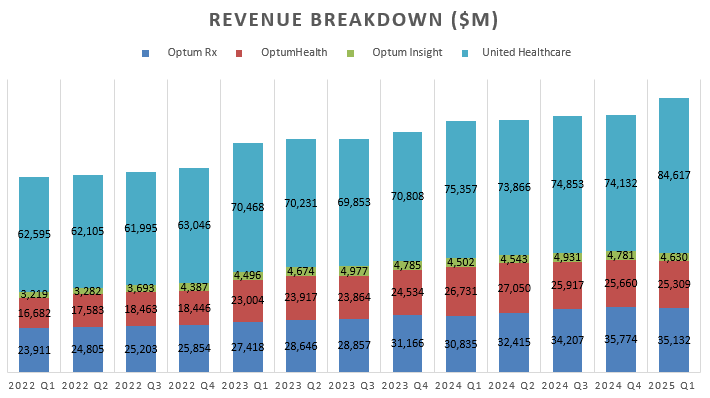Click the 2024 Q1 axis label
Image resolution: width=710 pixels, height=398 pixels.
point(458,386)
